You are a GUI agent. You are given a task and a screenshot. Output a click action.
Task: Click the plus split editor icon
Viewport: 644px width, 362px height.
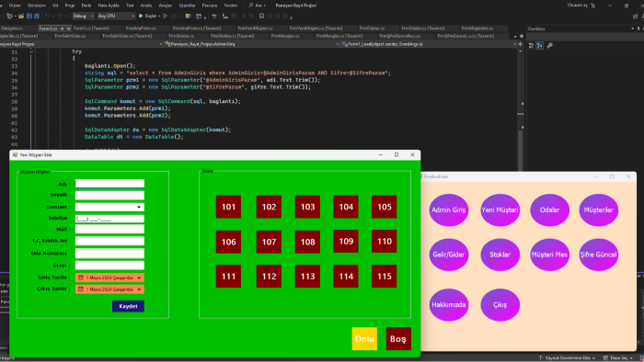521,44
